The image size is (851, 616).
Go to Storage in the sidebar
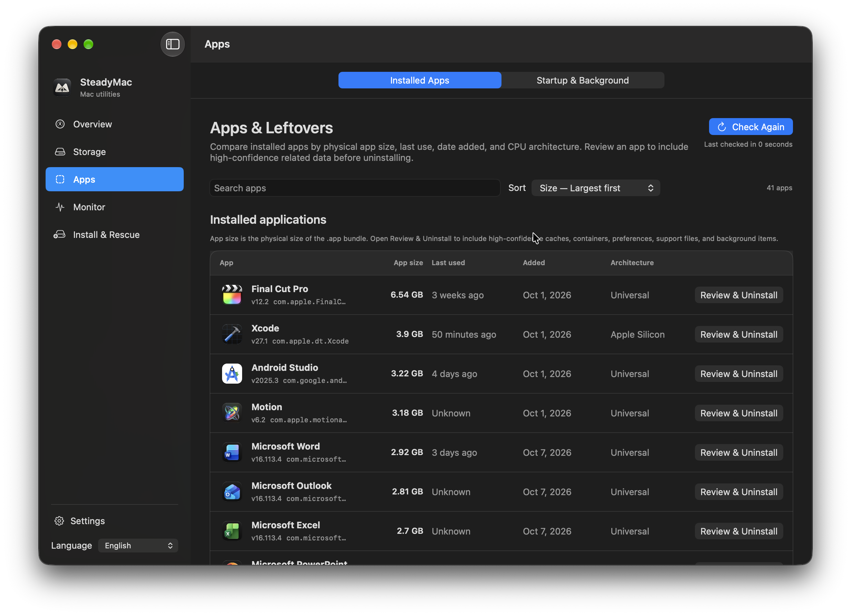pos(114,152)
